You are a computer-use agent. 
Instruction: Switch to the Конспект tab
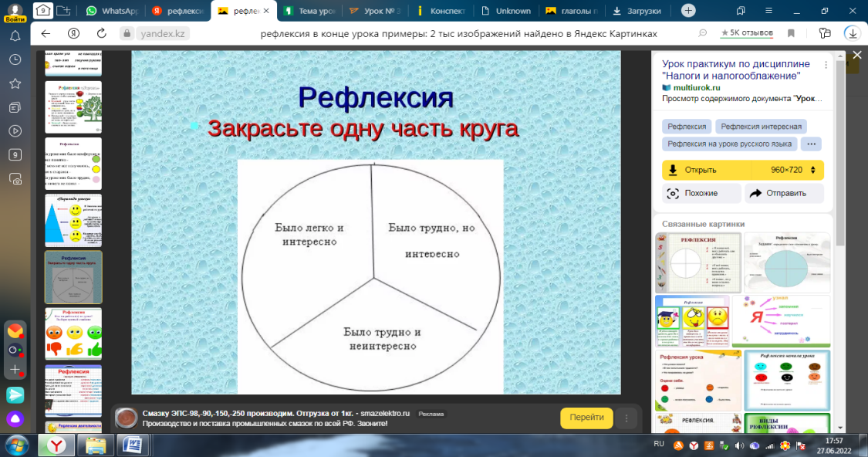coord(441,11)
